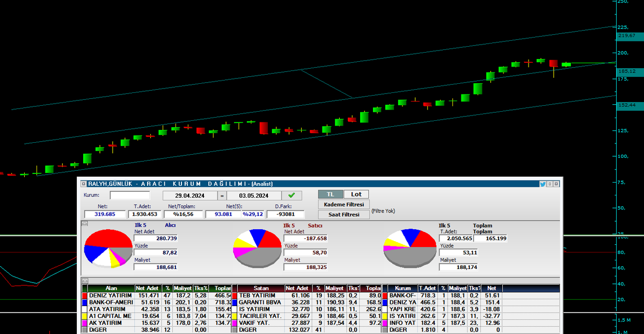The width and height of the screenshot is (644, 334).
Task: Sort the Alan table by the Net Adet column header
Action: 148,288
